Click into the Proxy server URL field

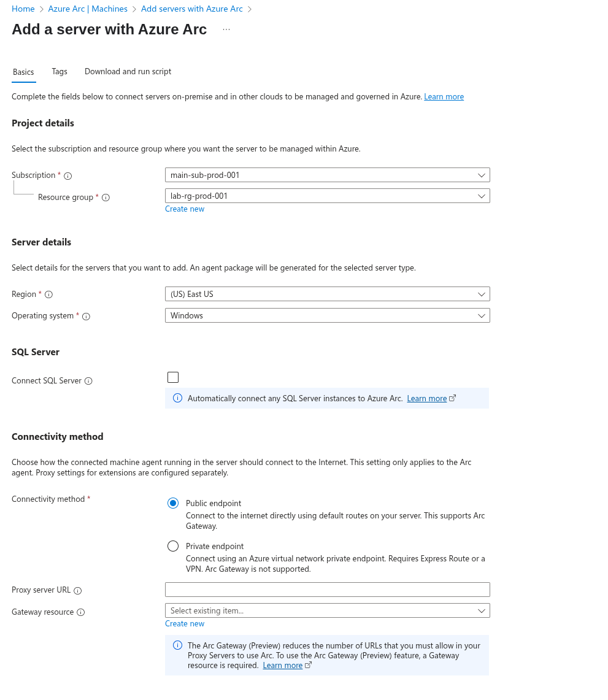(327, 590)
